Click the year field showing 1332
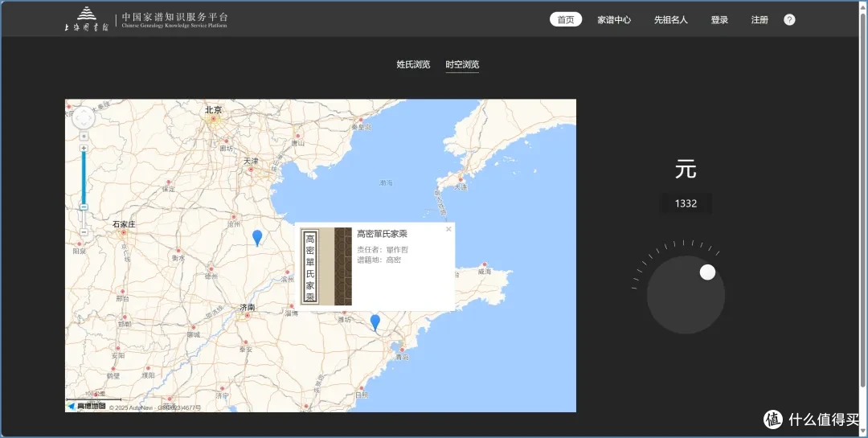This screenshot has width=868, height=438. (686, 203)
